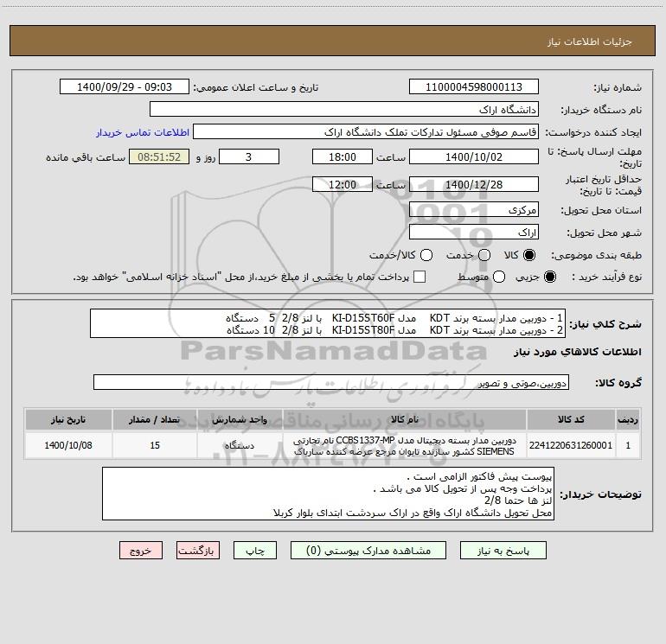Click the طبقه بندی موضوعی label
666x644 pixels.
(596, 256)
